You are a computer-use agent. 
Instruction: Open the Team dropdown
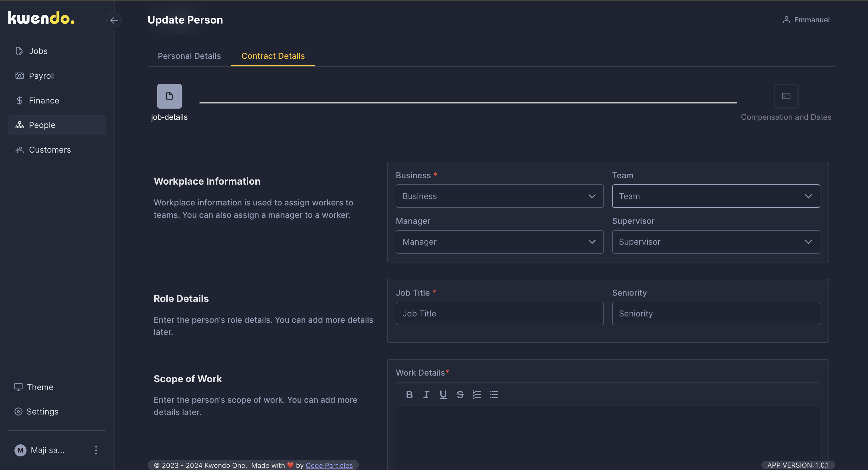click(x=716, y=196)
